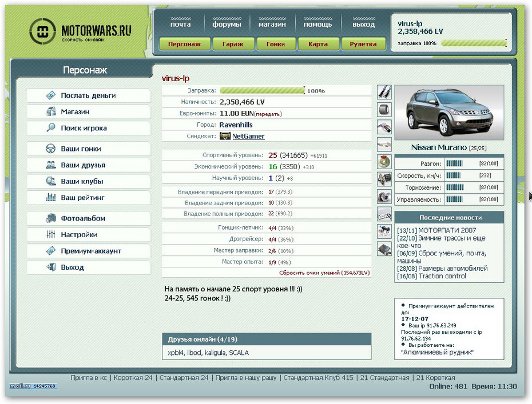Viewport: 532px width, 404px height.
Task: Click the Разгон stat bar
Action: pyautogui.click(x=454, y=163)
